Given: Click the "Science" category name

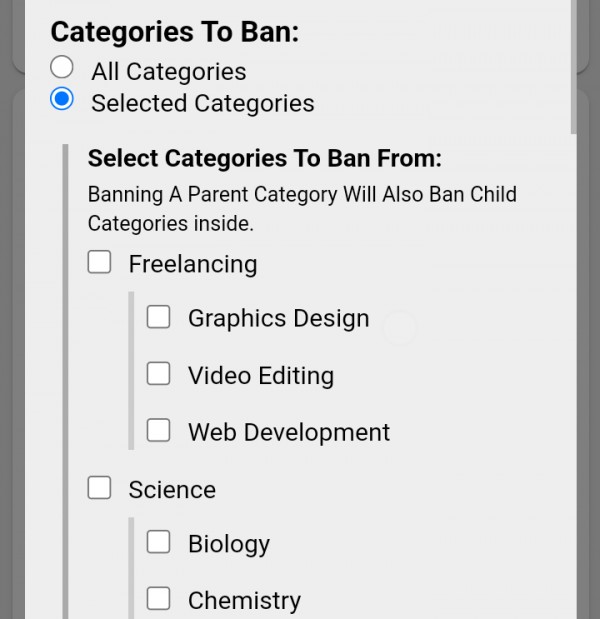Looking at the screenshot, I should coord(171,489).
